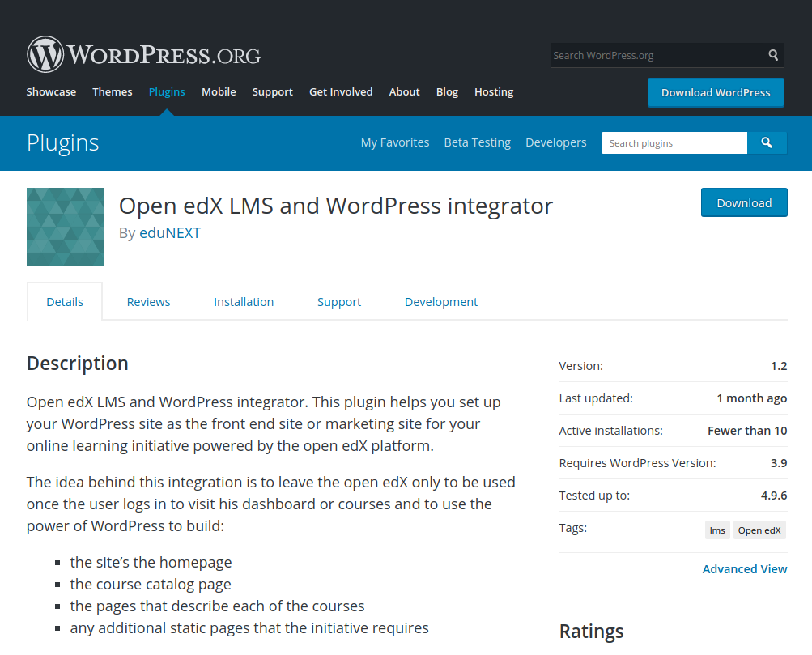
Task: Open the Blog menu item
Action: pos(447,91)
